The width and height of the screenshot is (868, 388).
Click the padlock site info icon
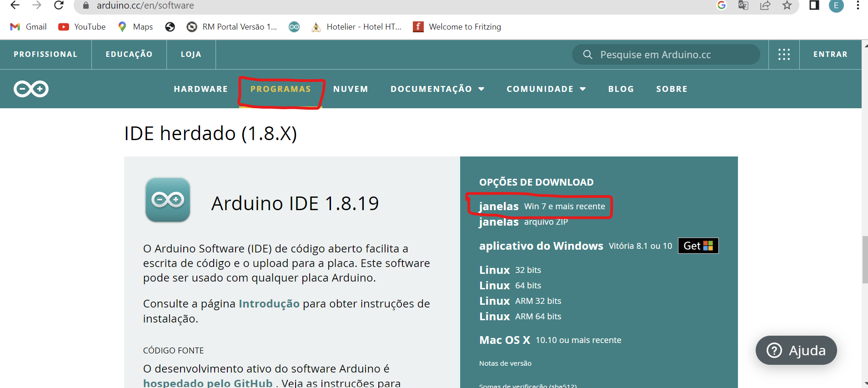click(x=85, y=5)
